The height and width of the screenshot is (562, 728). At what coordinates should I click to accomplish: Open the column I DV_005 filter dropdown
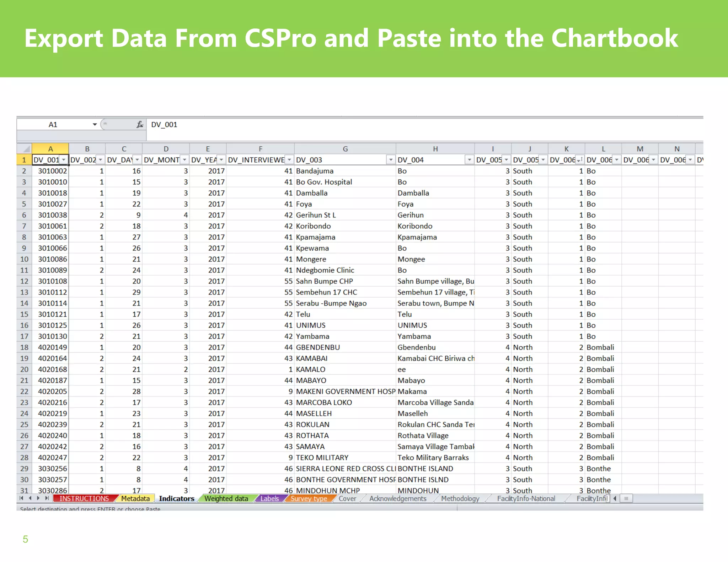pos(506,160)
